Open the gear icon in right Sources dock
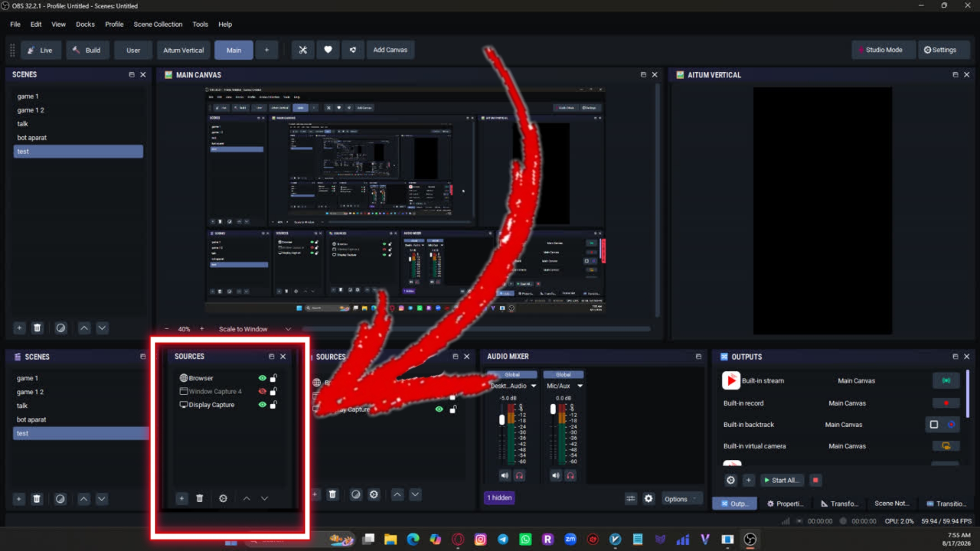This screenshot has width=980, height=551. coord(374,494)
